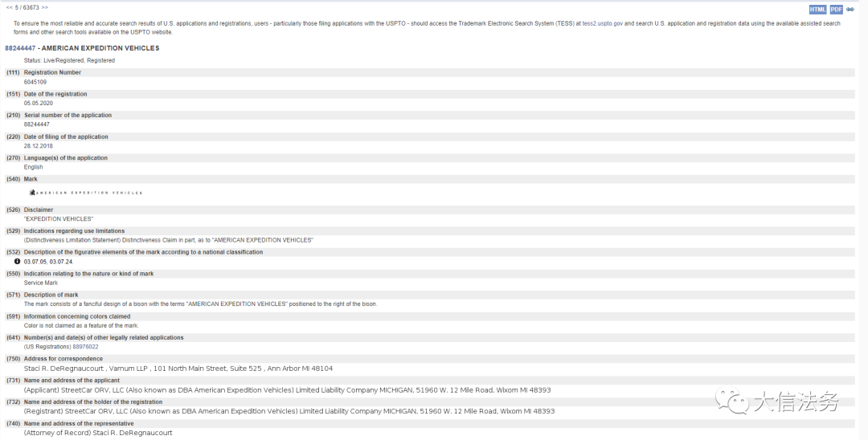Image resolution: width=868 pixels, height=440 pixels.
Task: Click the Registration Number field label
Action: (52, 72)
